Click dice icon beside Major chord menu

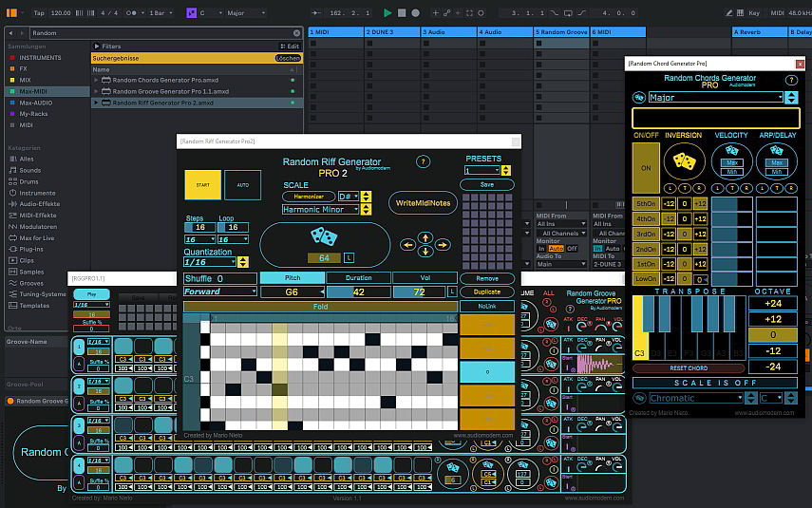click(638, 98)
